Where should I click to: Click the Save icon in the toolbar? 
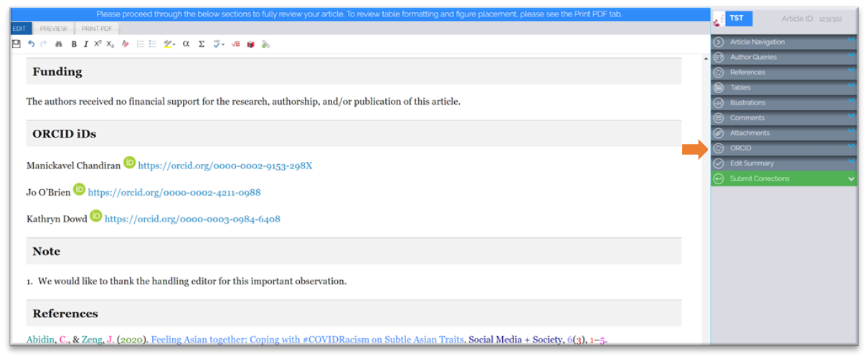point(16,44)
